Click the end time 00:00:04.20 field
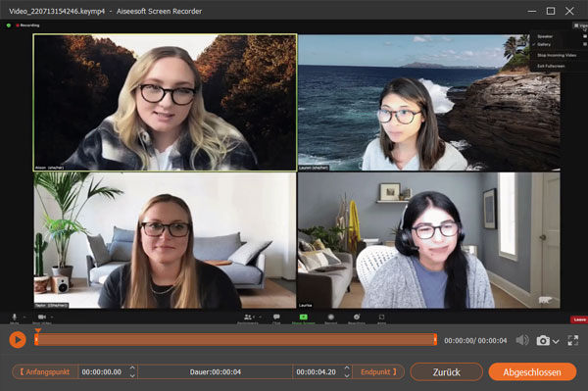The height and width of the screenshot is (391, 588). pos(317,372)
